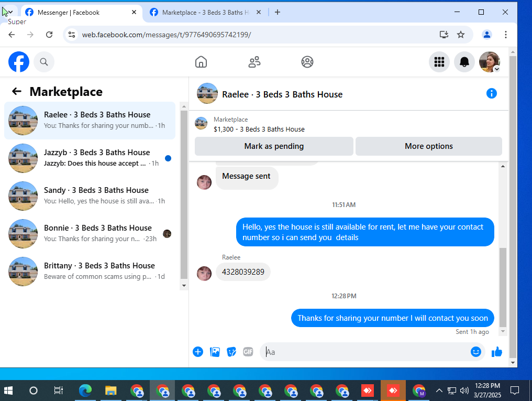Screen dimensions: 532x401
Task: Open the Friends icon in top navigation
Action: (254, 62)
